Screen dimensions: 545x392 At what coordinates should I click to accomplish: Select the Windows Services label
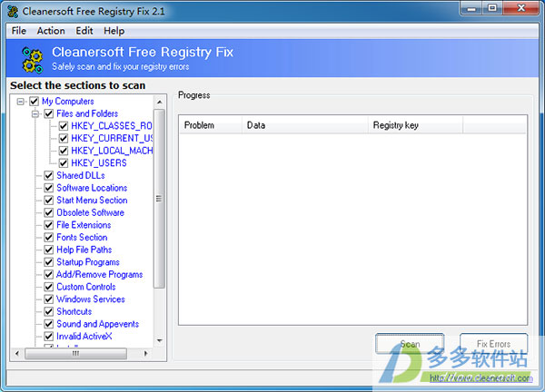click(x=91, y=299)
